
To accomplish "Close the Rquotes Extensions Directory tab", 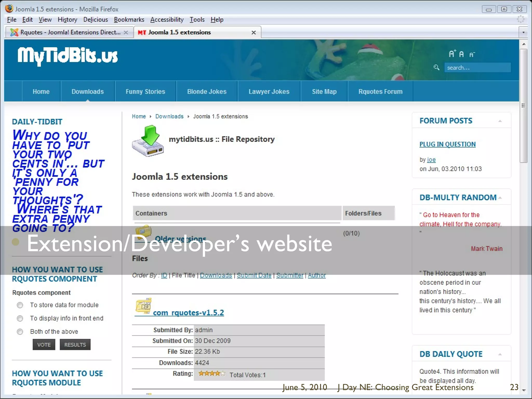I will [x=126, y=32].
